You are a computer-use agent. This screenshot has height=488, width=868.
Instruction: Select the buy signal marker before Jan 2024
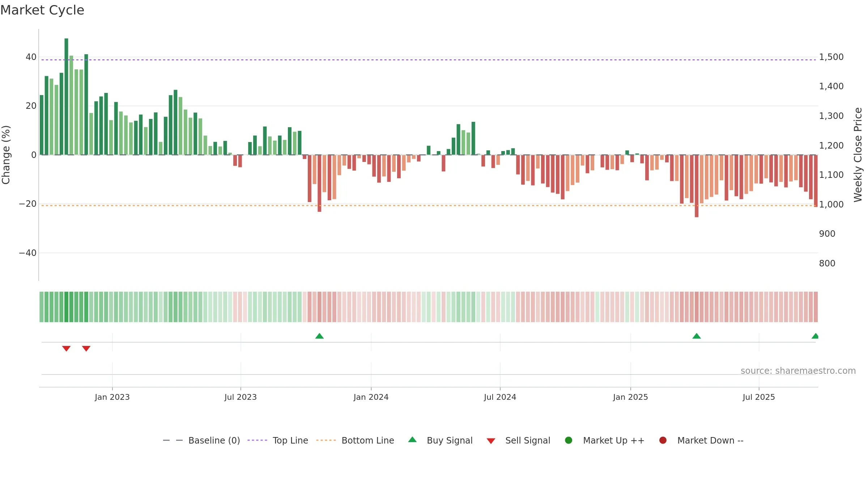[x=319, y=336]
